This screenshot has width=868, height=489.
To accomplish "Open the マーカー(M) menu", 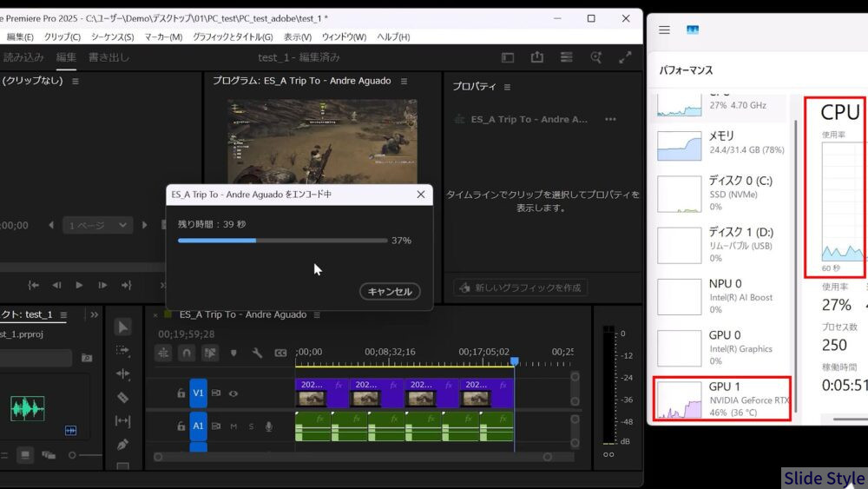I will pos(163,37).
